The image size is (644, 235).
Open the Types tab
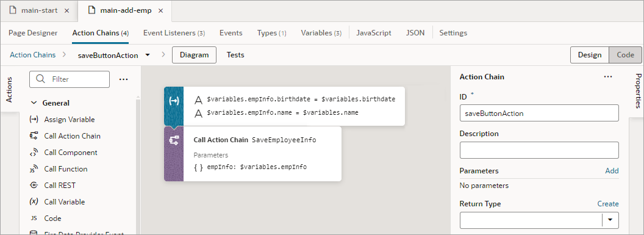[x=271, y=33]
